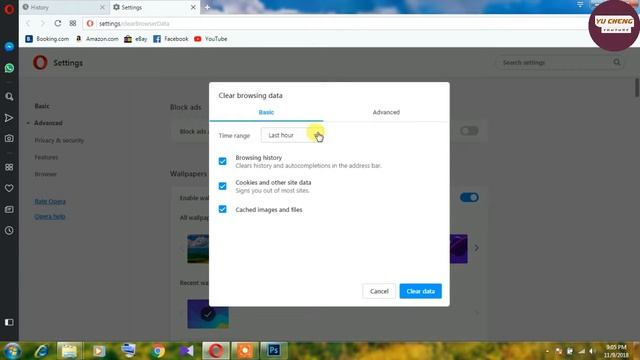The width and height of the screenshot is (640, 360).
Task: Toggle the sidebar panel icon at bottom
Action: coord(9,322)
